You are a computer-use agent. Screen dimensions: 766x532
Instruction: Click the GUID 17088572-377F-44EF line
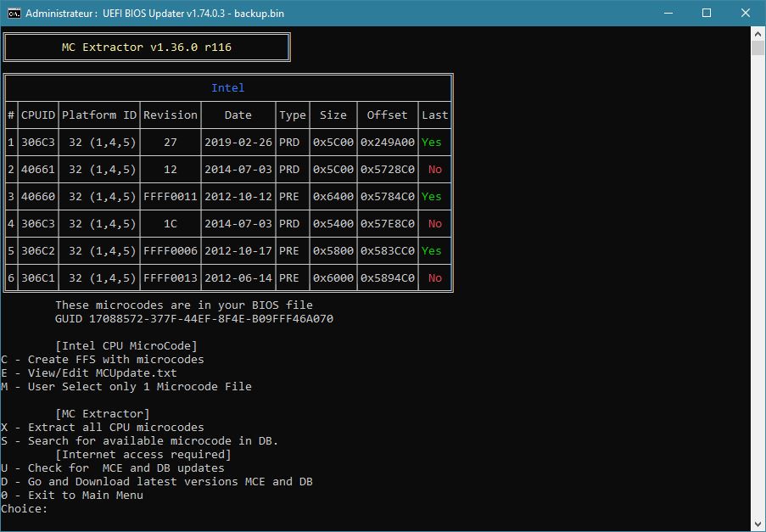[194, 319]
